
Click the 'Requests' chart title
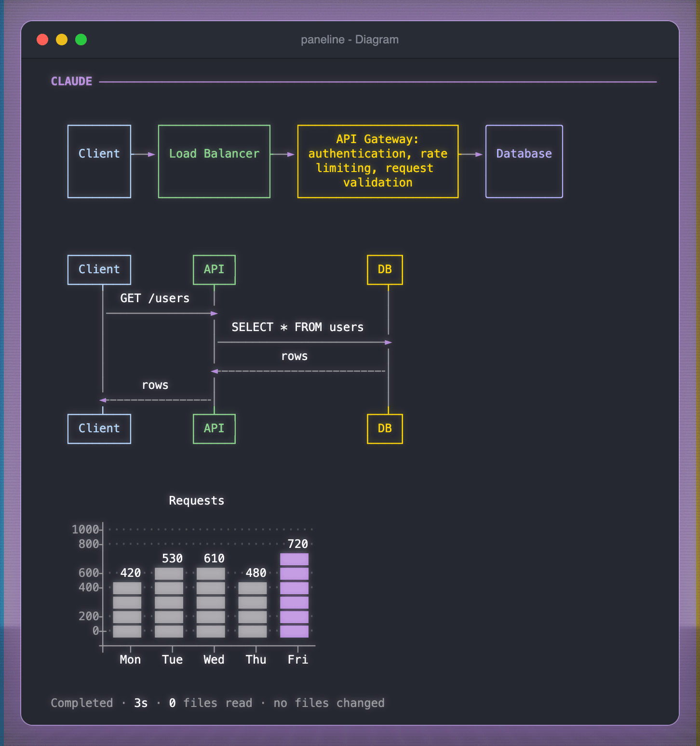click(x=197, y=501)
